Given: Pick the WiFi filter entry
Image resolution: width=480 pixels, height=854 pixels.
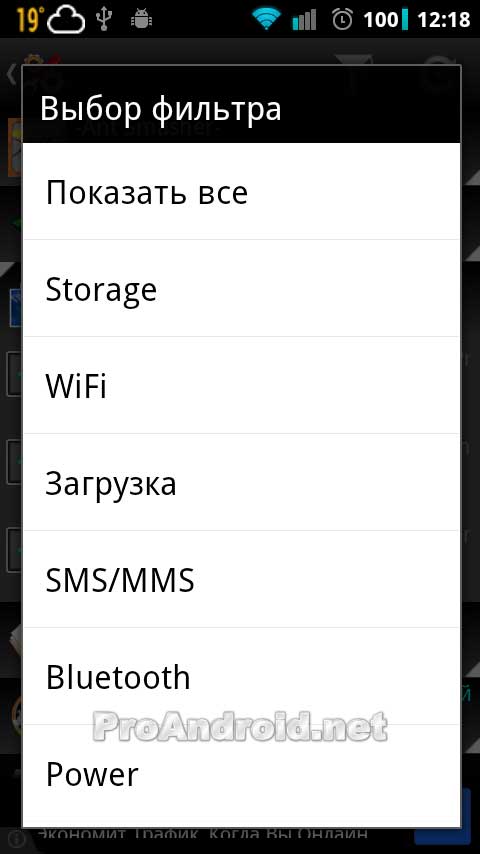Looking at the screenshot, I should pyautogui.click(x=241, y=386).
